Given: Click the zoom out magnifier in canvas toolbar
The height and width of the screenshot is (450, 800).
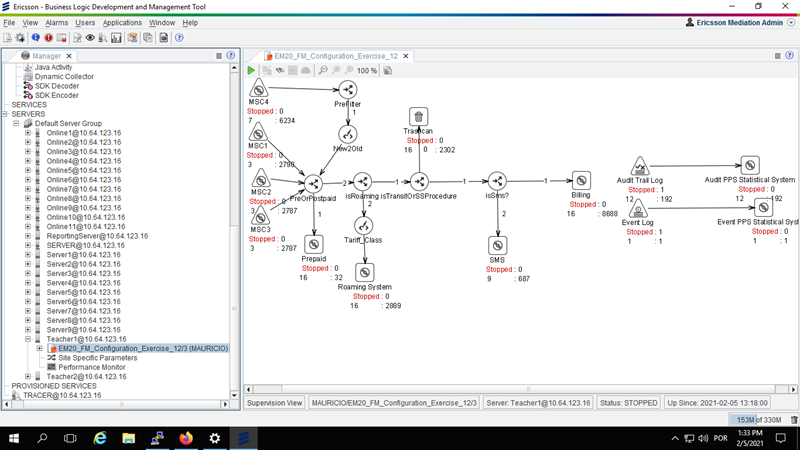Looking at the screenshot, I should point(323,70).
